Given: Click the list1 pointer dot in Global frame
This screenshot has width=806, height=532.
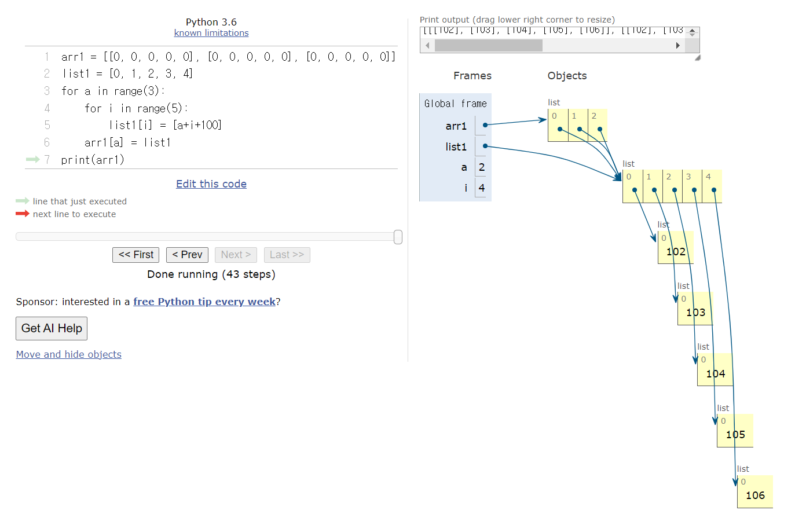Looking at the screenshot, I should click(485, 146).
